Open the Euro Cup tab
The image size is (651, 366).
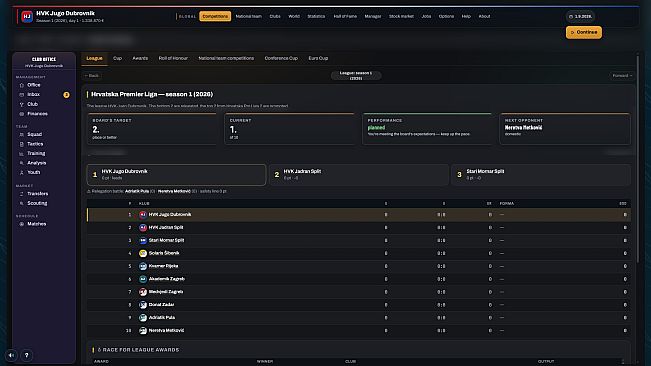318,59
